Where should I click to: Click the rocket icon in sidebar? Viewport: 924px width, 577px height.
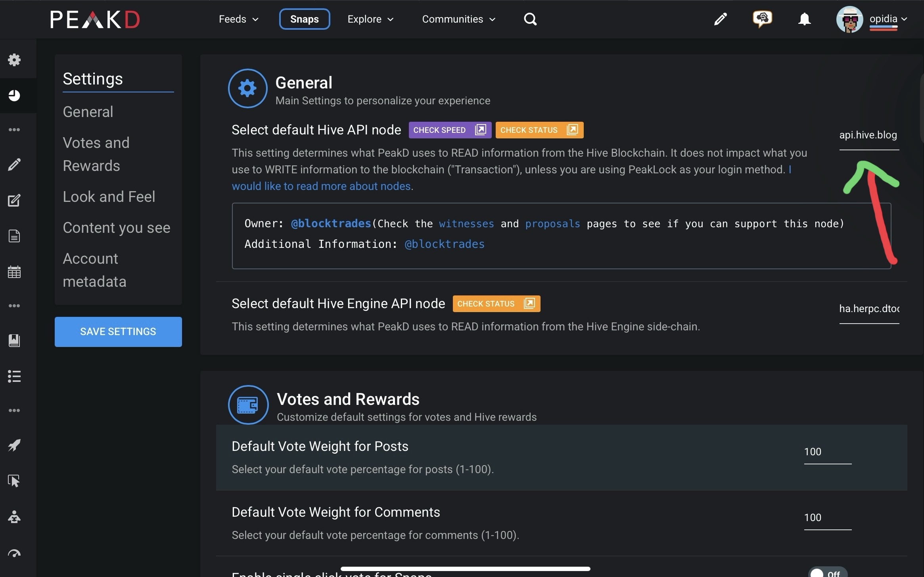point(14,445)
